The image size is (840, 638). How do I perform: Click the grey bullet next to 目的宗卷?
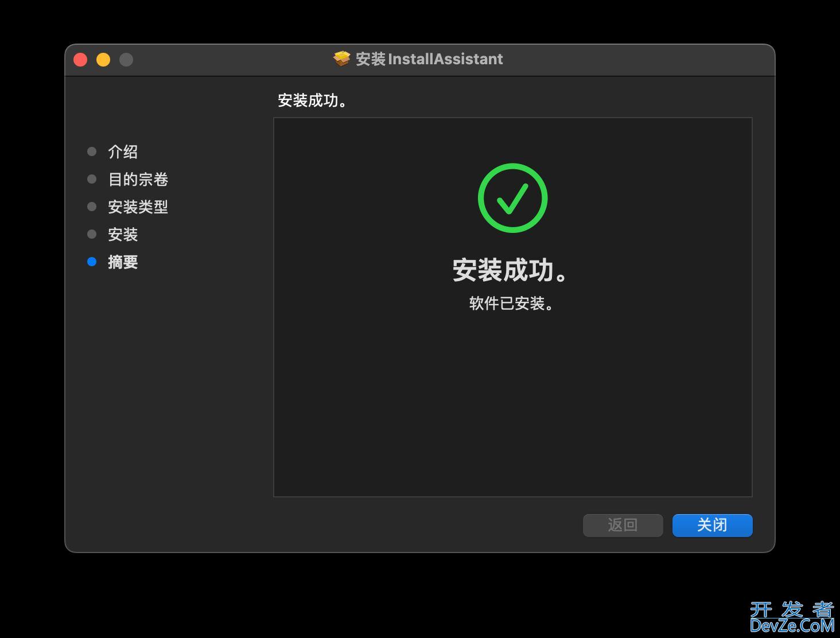coord(92,179)
